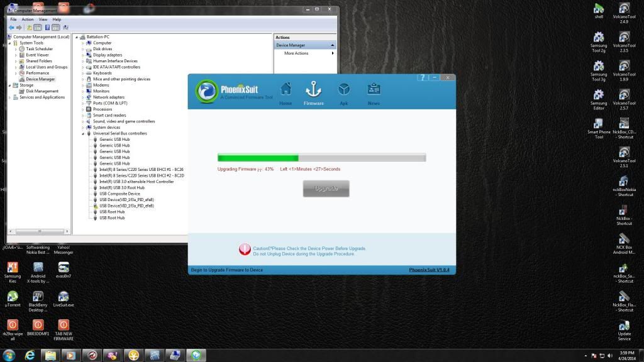Open the Home section in PhoenixSuit
The height and width of the screenshot is (362, 644).
(x=286, y=94)
